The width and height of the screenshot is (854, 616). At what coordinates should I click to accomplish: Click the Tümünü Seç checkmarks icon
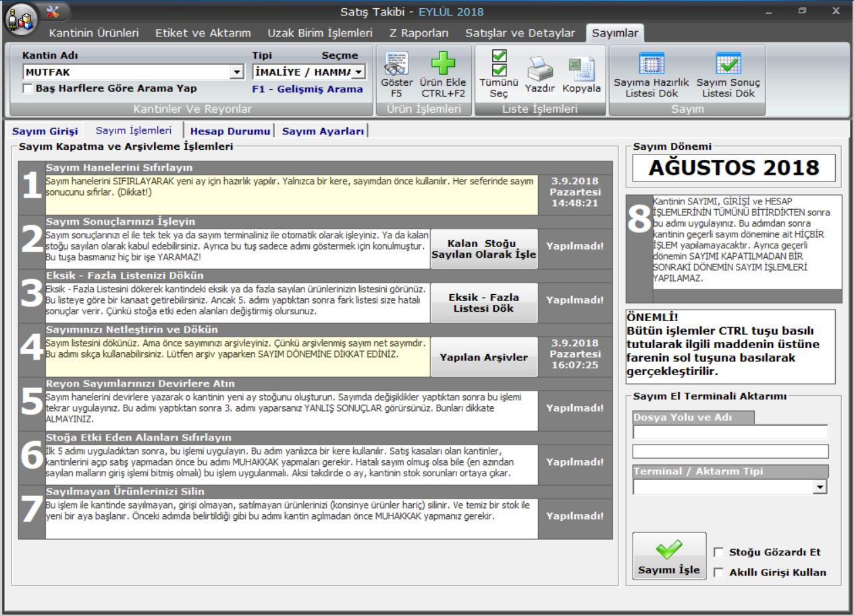(499, 63)
